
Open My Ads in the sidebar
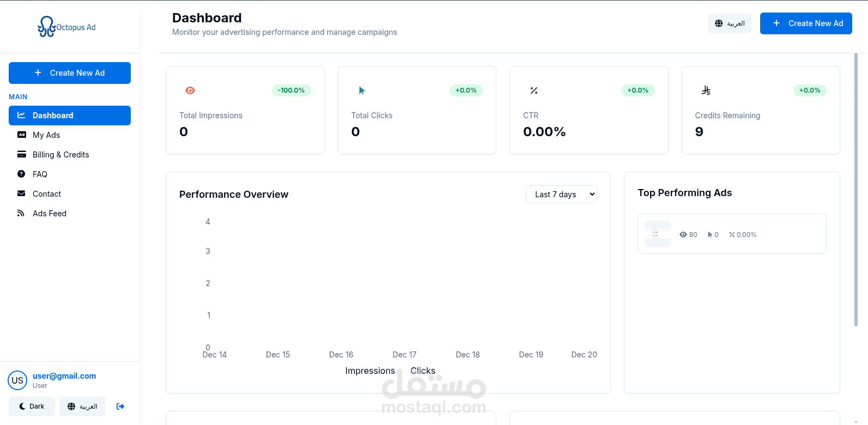[46, 135]
